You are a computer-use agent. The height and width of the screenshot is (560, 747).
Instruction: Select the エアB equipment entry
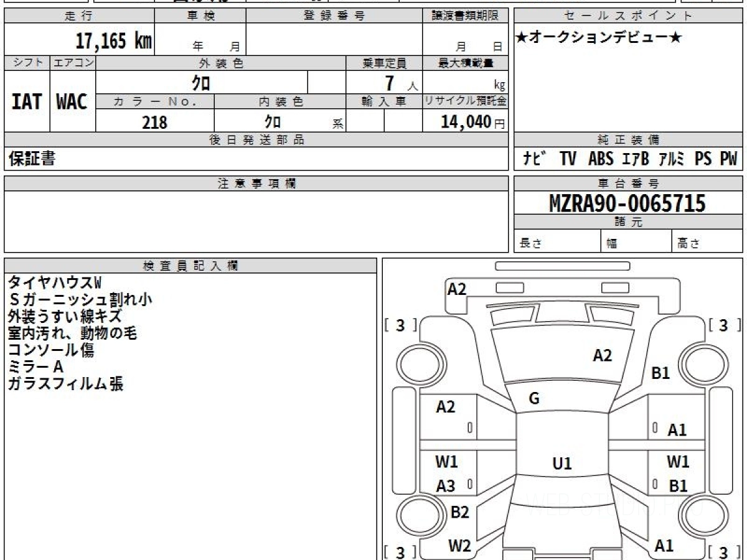[636, 159]
